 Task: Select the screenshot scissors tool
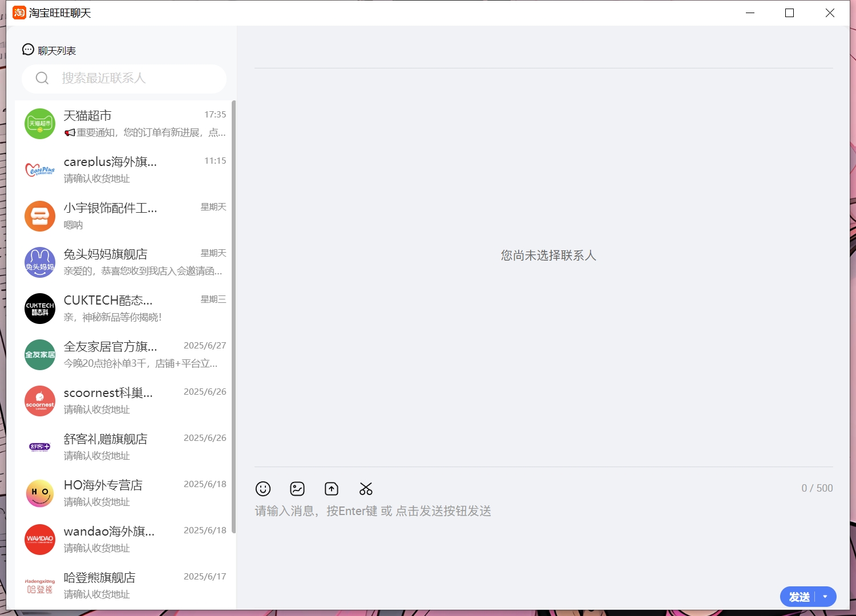pos(366,489)
